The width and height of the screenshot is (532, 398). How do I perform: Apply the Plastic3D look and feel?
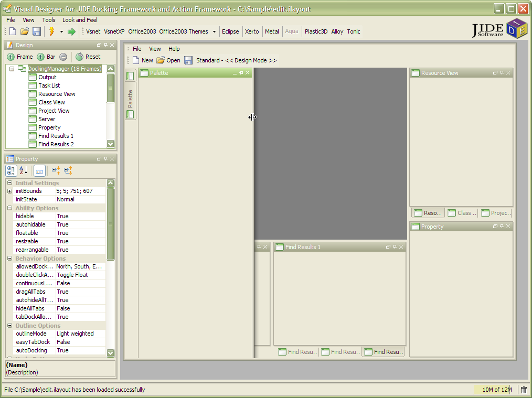316,31
